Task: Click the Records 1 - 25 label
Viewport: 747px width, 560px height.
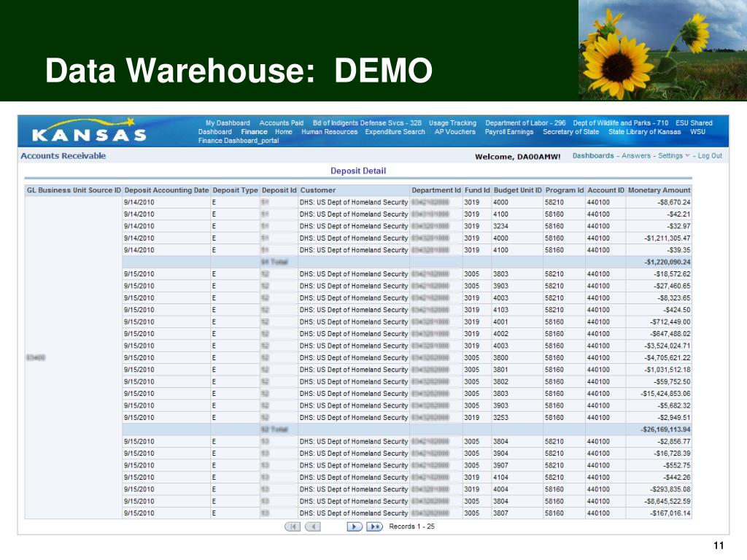Action: pyautogui.click(x=411, y=526)
